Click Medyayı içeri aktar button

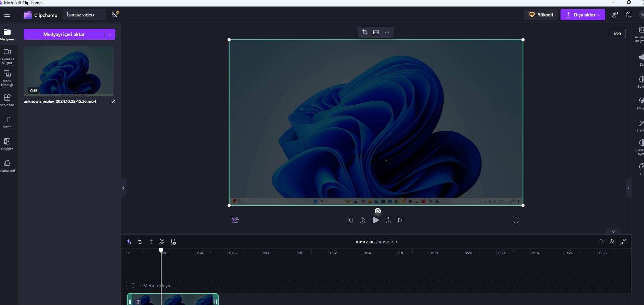pos(64,34)
